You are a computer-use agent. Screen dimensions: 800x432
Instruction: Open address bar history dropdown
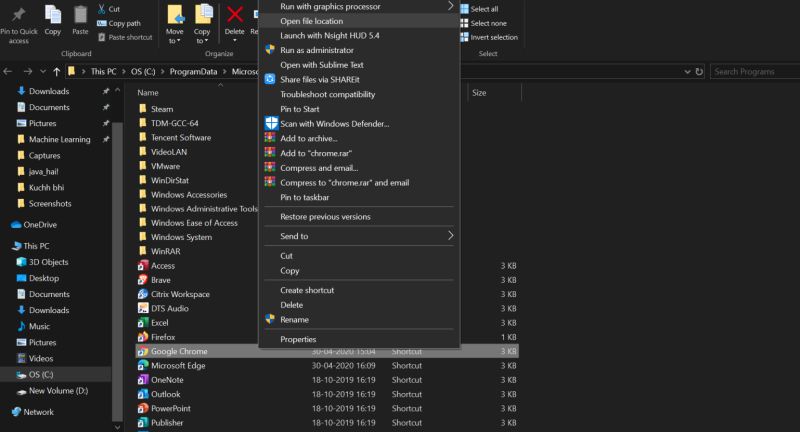pyautogui.click(x=687, y=71)
